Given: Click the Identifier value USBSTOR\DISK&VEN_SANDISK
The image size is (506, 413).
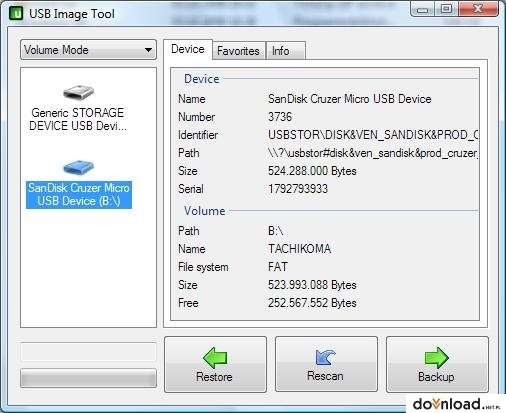Looking at the screenshot, I should (x=373, y=135).
